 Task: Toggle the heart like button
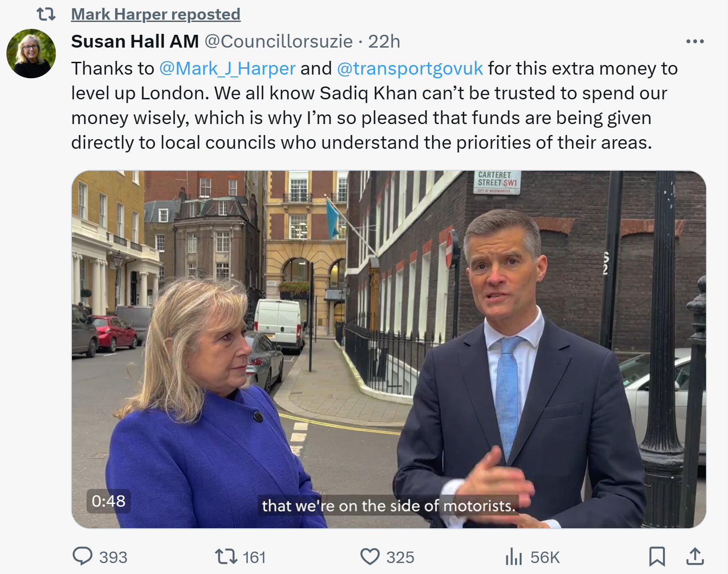(x=369, y=557)
